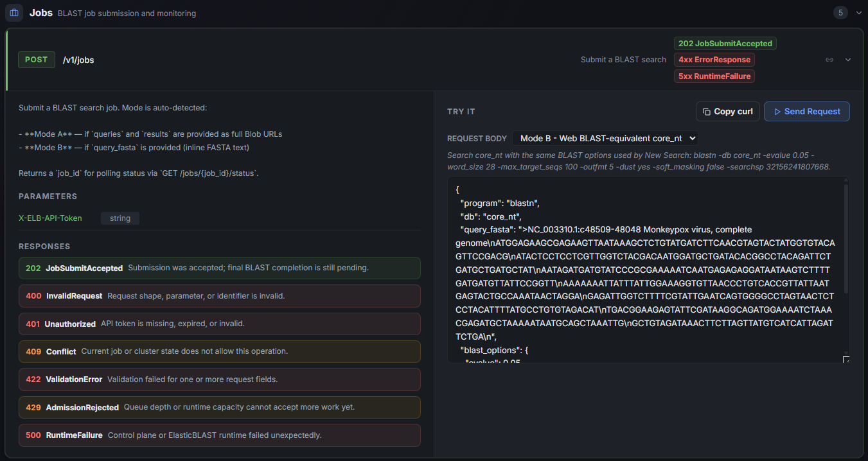Screen dimensions: 868x461
Task: Click the play icon in Send Request
Action: (x=777, y=112)
